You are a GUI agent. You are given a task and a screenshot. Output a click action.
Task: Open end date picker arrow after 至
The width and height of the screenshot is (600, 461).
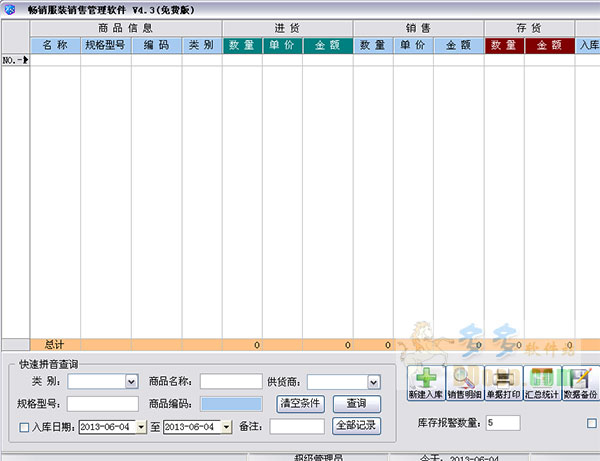[x=226, y=427]
